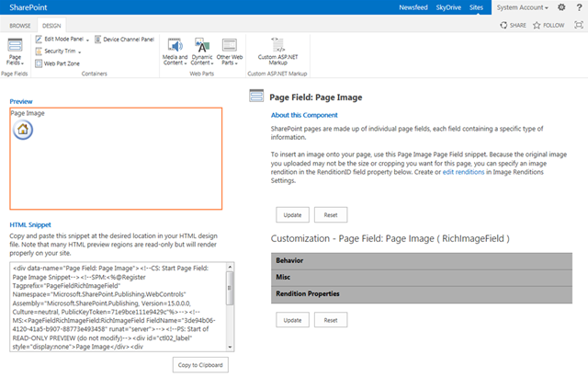Click the help question mark icon

pos(580,7)
